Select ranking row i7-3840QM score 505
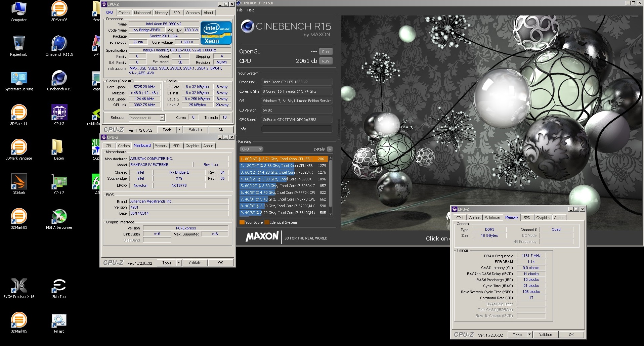The width and height of the screenshot is (644, 346). click(x=284, y=213)
